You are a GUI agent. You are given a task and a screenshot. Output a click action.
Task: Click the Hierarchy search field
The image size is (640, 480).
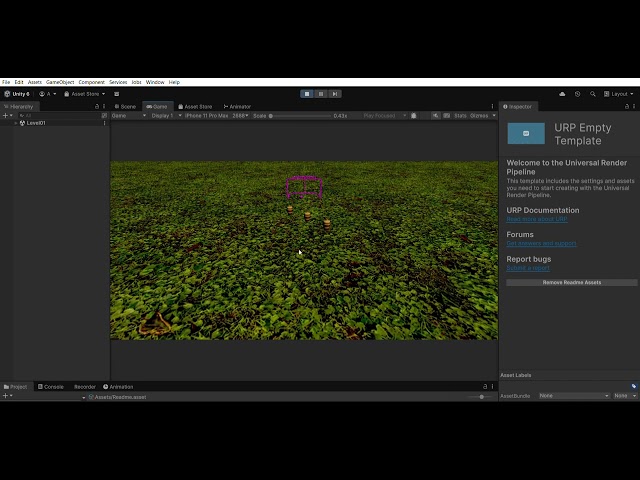tap(58, 116)
